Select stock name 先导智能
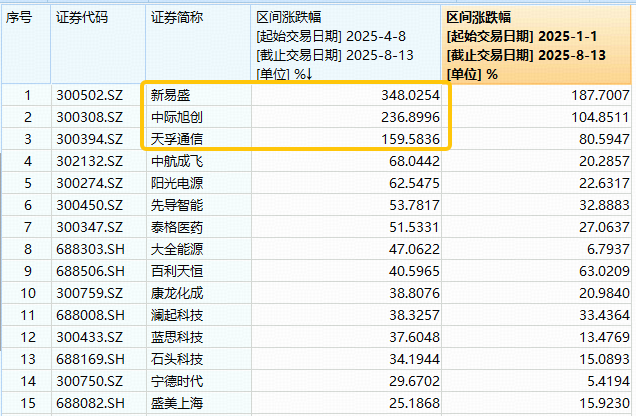Image resolution: width=636 pixels, height=416 pixels. [177, 205]
